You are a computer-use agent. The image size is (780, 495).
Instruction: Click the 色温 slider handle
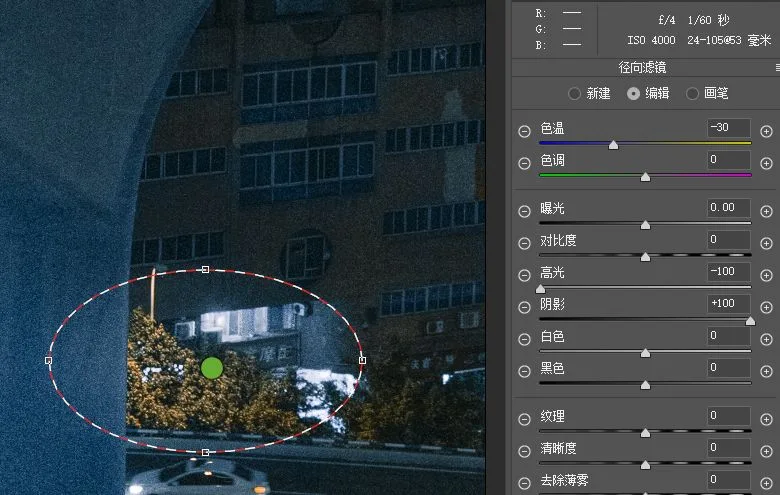click(613, 145)
